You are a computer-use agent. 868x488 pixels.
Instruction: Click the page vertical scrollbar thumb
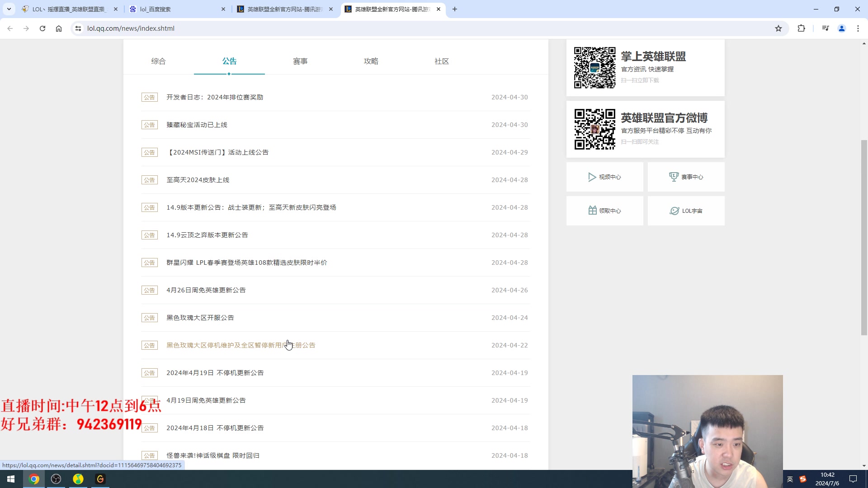(864, 237)
